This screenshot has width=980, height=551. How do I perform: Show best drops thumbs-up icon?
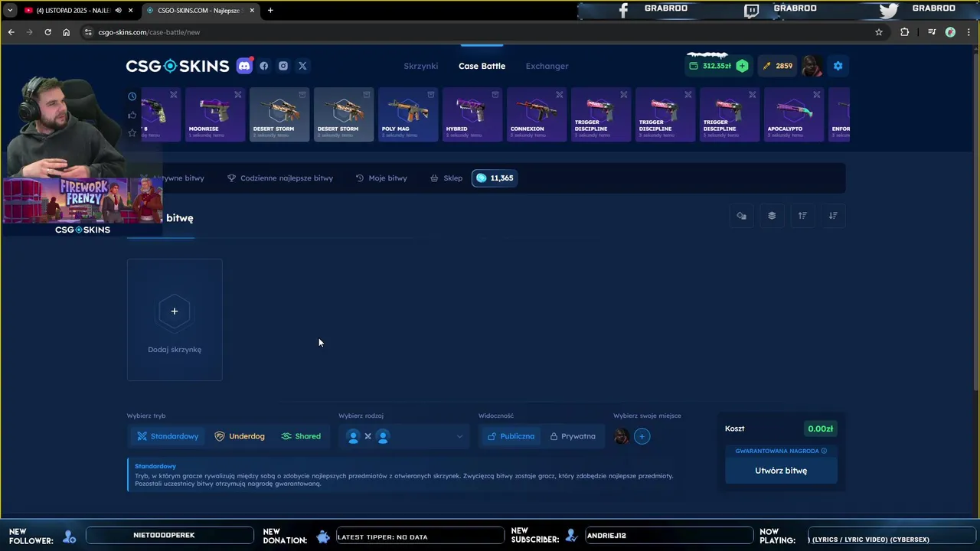click(x=132, y=115)
